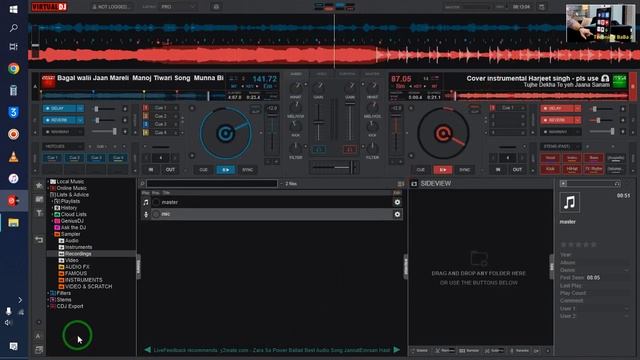Viewport: 640px width, 360px height.
Task: Trigger Cue 1 hot cue on left deck list
Action: pos(160,108)
